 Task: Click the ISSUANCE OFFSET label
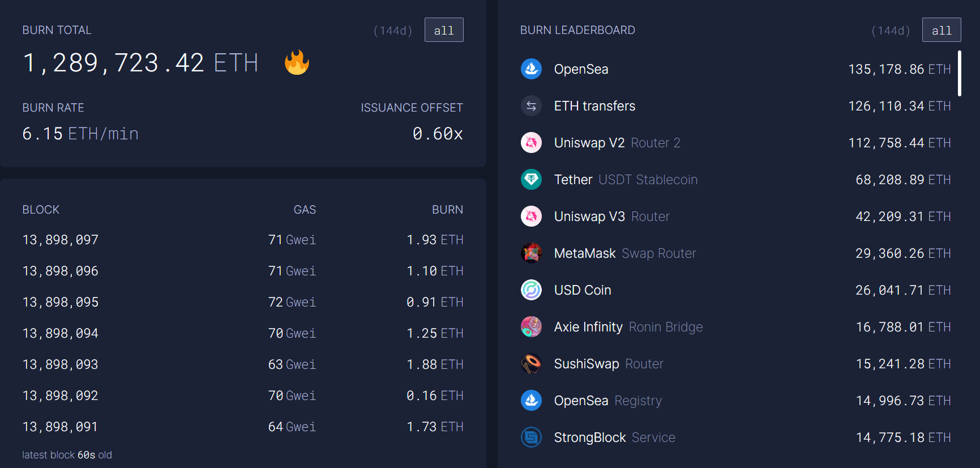click(x=412, y=108)
